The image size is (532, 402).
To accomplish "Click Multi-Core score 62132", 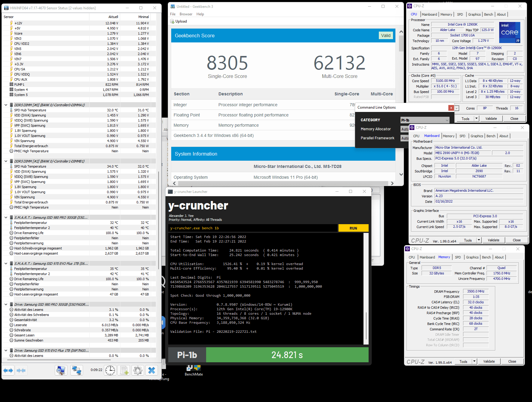I will 339,63.
